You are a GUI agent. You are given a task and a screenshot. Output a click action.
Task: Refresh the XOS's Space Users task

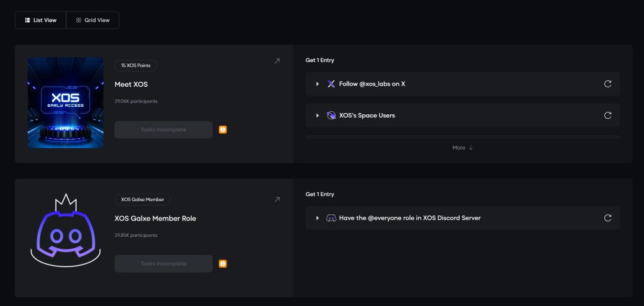[608, 115]
